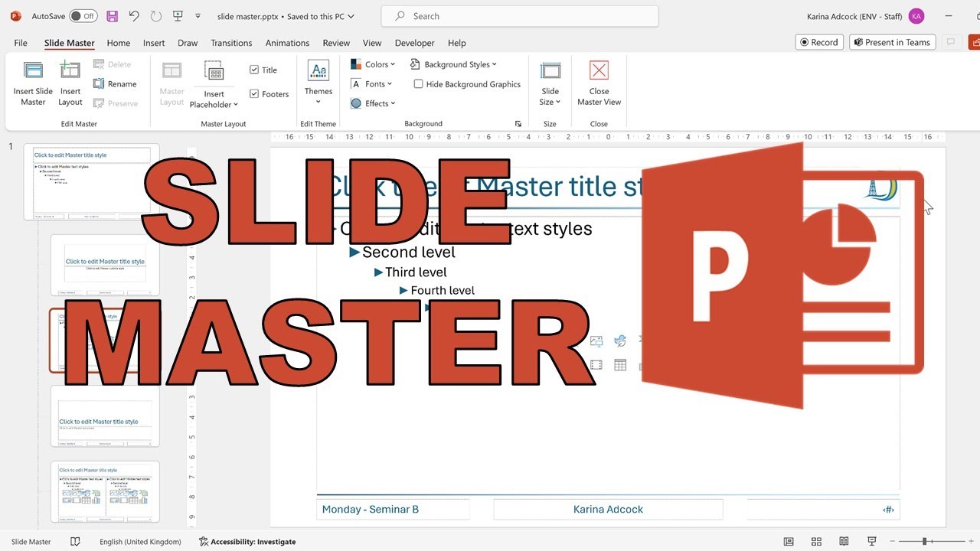Open Background Styles dropdown
Image resolution: width=980 pixels, height=551 pixels.
(453, 64)
